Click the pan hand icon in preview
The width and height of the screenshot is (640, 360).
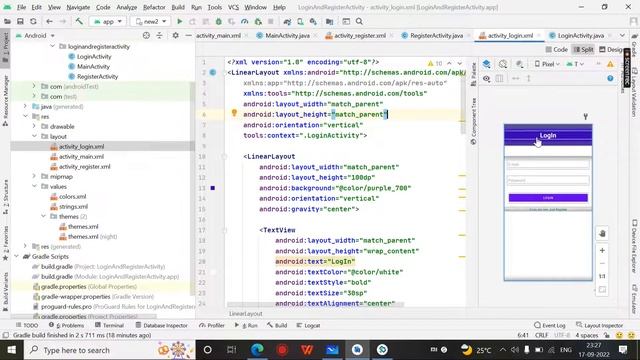(x=602, y=233)
